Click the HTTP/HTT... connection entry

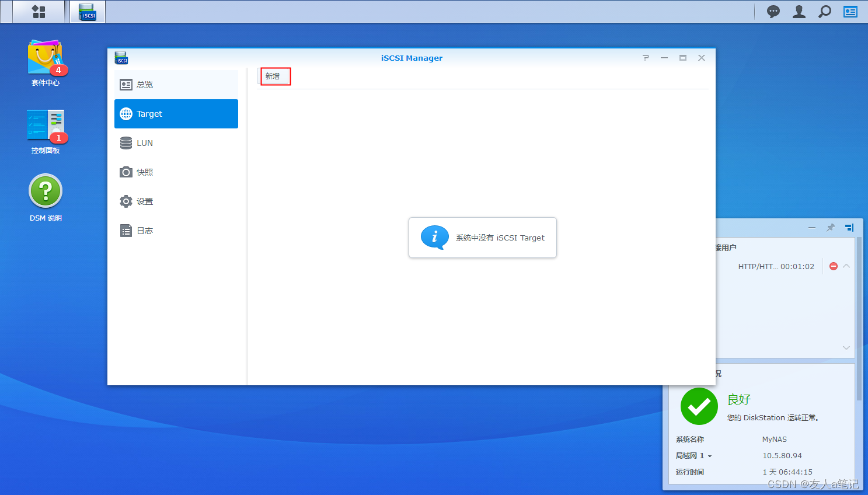[758, 267]
